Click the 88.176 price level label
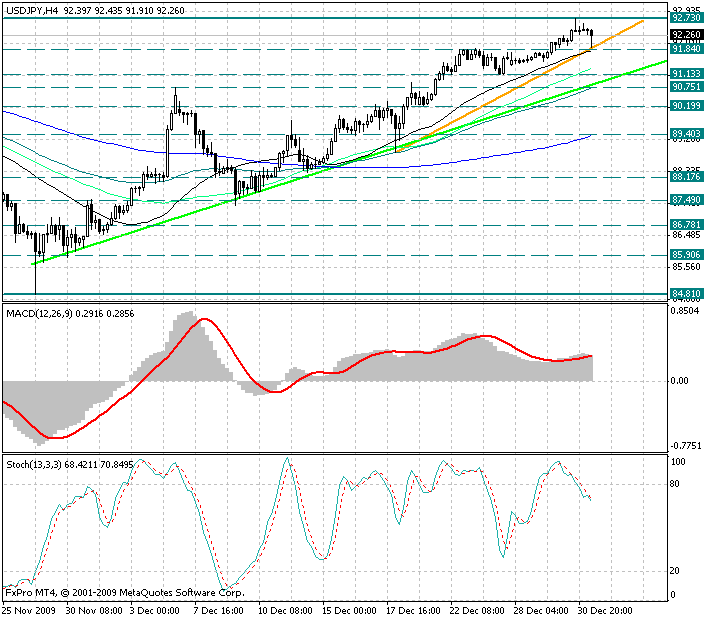Image resolution: width=705 pixels, height=618 pixels. (x=686, y=177)
